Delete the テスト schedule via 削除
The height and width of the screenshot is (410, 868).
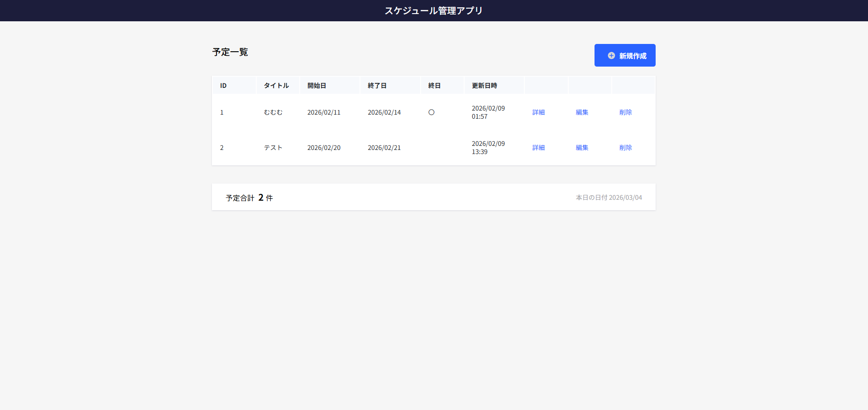(625, 148)
